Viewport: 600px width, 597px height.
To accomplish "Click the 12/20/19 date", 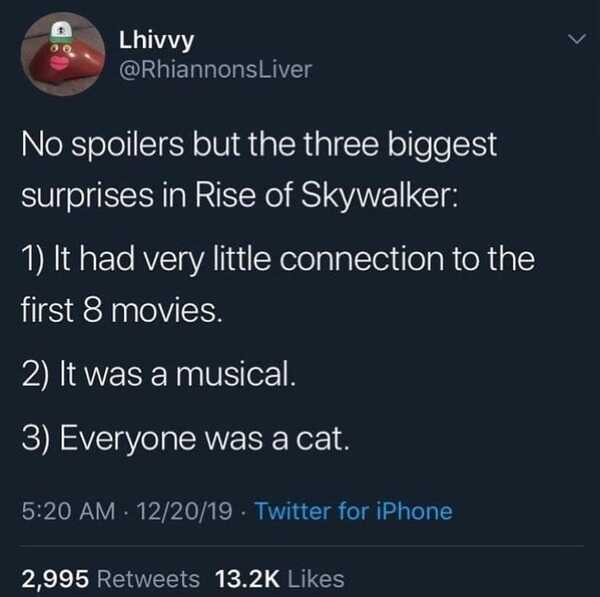I will (x=188, y=512).
